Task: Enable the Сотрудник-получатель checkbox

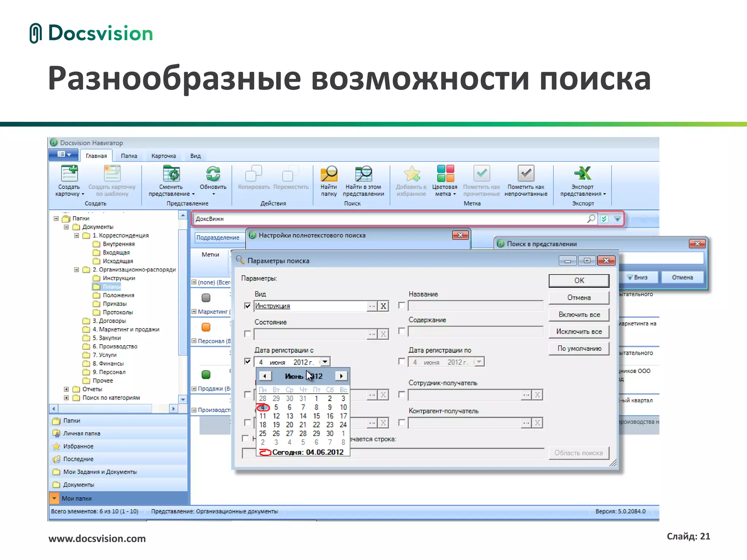Action: [x=402, y=394]
